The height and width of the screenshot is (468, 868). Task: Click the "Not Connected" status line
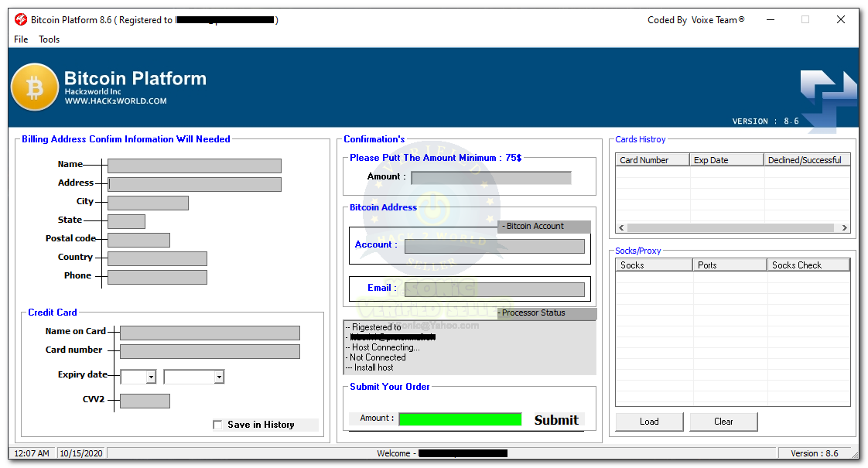[x=376, y=357]
